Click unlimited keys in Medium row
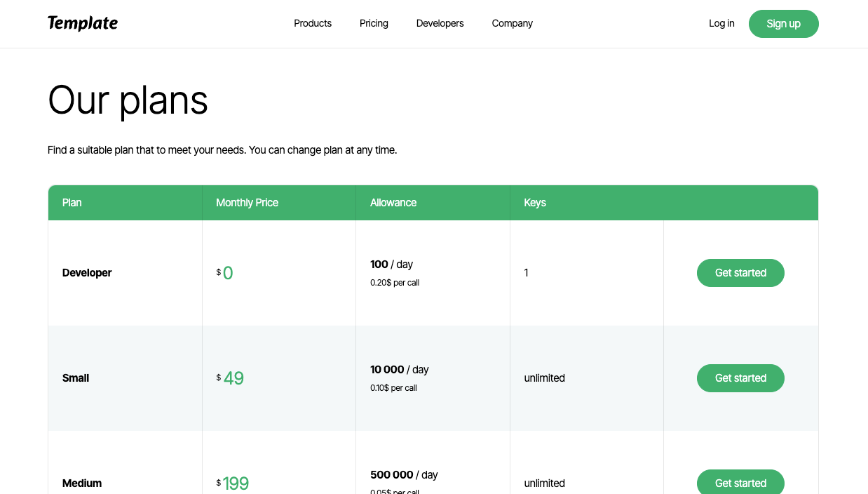Screen dimensions: 868x494 [544, 483]
